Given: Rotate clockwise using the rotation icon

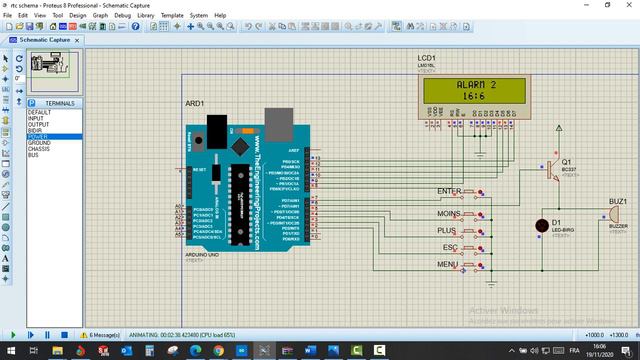Looking at the screenshot, I should point(19,58).
